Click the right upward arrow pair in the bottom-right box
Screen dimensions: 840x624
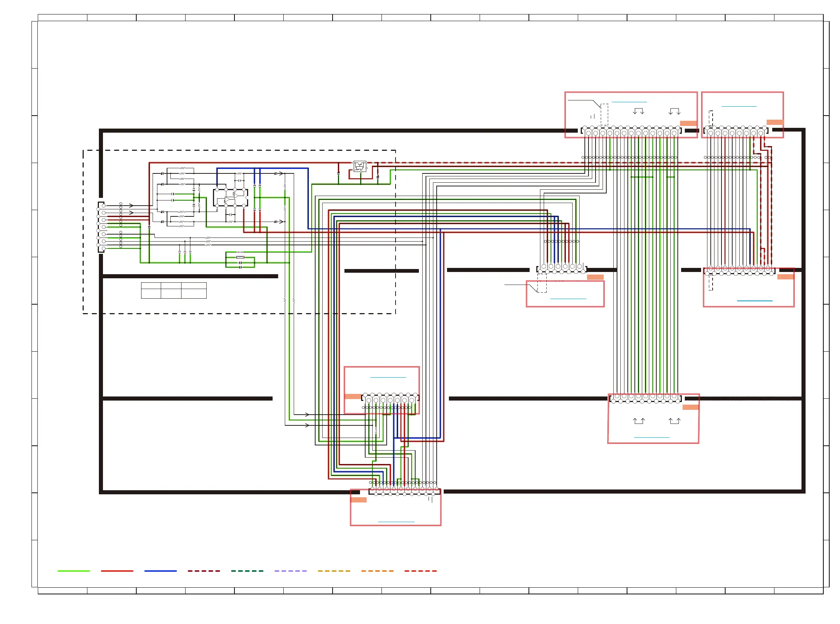(x=674, y=421)
